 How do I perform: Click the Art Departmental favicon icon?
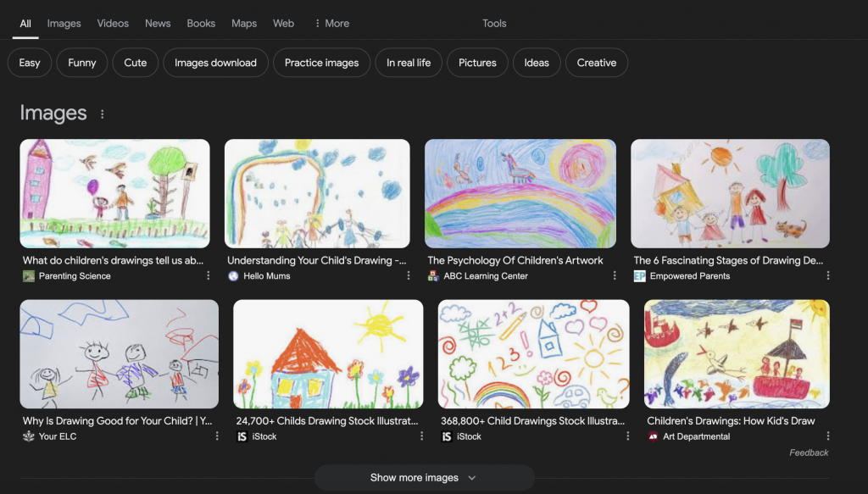pos(653,436)
